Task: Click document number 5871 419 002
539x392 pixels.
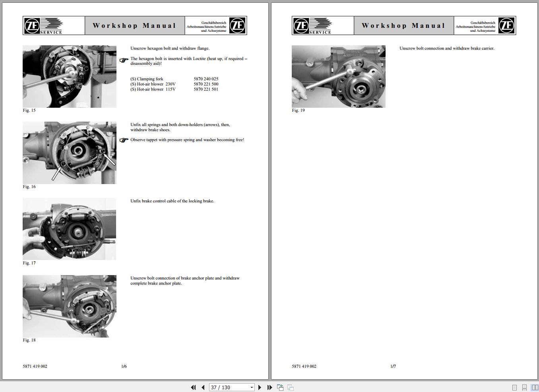Action: 34,366
